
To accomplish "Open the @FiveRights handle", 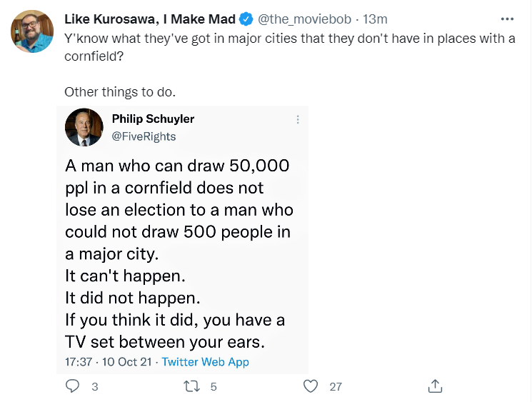I will (x=144, y=136).
